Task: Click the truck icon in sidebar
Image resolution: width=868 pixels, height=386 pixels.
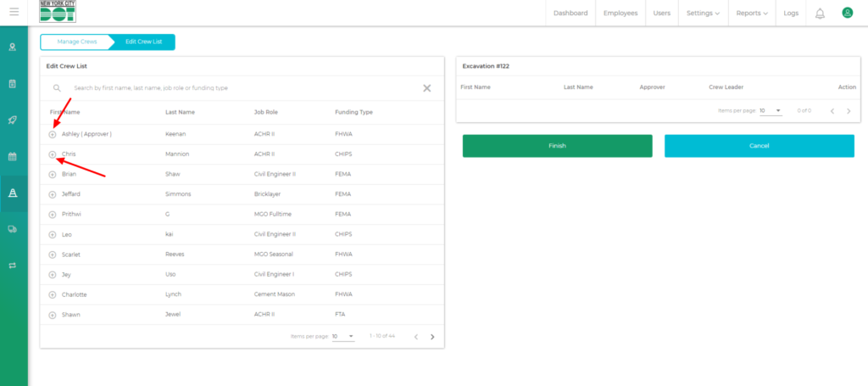Action: pos(13,229)
